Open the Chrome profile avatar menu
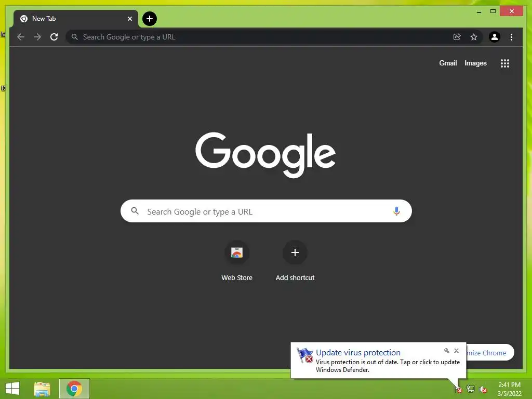Screen dimensions: 532x399 (x=495, y=37)
